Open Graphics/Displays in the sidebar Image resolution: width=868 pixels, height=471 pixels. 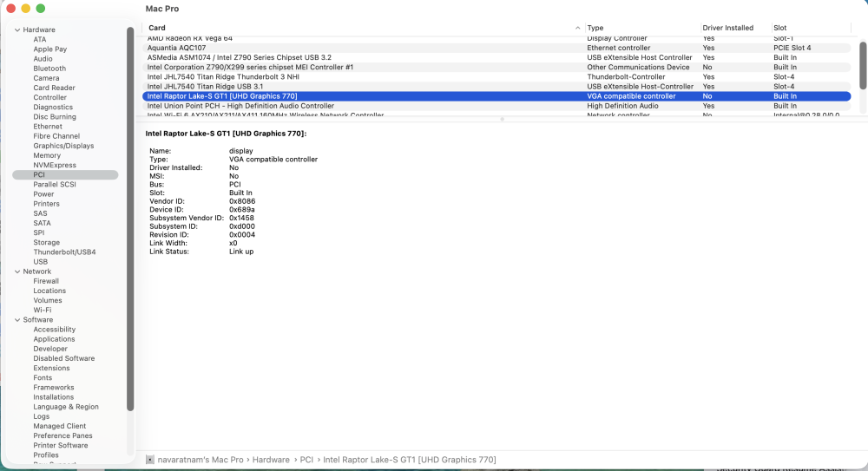pyautogui.click(x=63, y=146)
